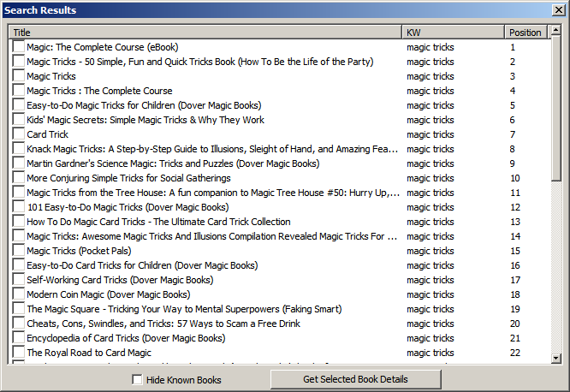The height and width of the screenshot is (392, 570).
Task: Tick the Magic Tricks (Pocket Pals) checkbox
Action: (19, 250)
